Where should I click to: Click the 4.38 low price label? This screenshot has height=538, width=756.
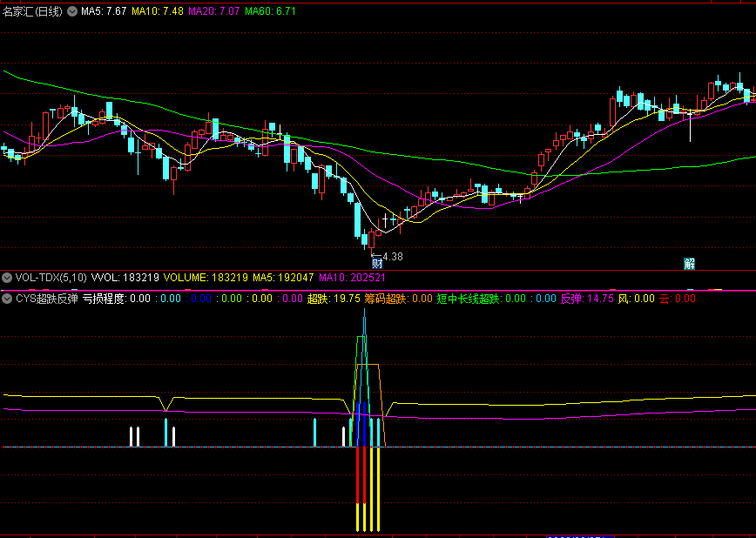393,257
